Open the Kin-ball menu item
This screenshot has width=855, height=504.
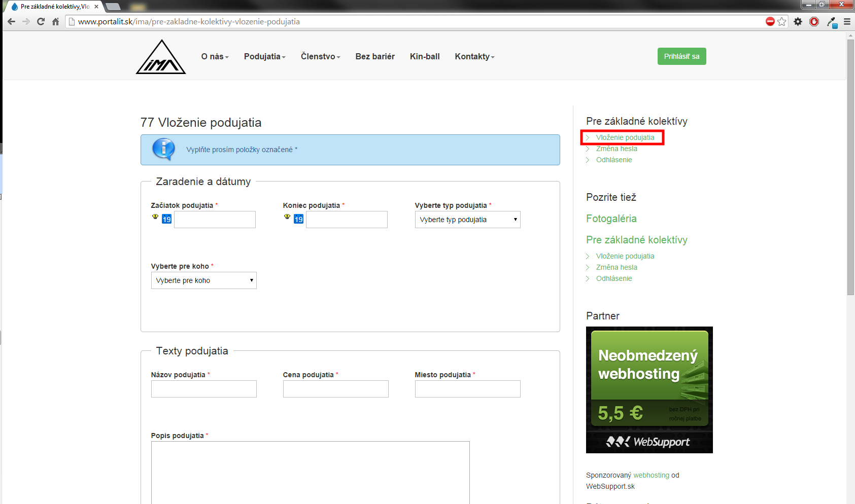(425, 56)
